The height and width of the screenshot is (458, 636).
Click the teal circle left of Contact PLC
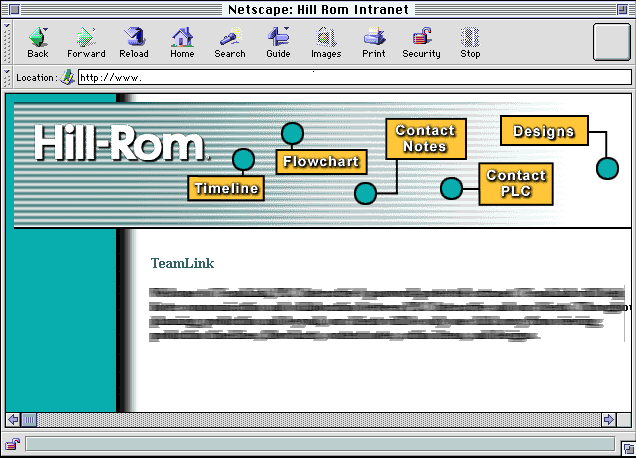451,189
